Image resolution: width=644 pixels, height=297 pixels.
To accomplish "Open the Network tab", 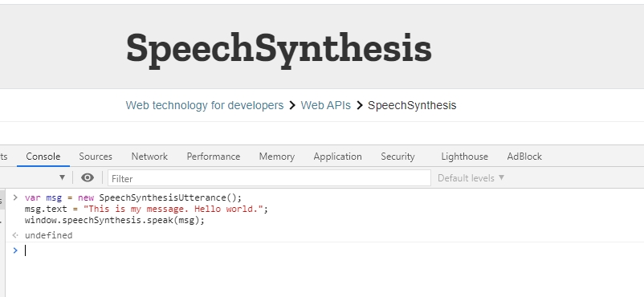I will (x=149, y=157).
